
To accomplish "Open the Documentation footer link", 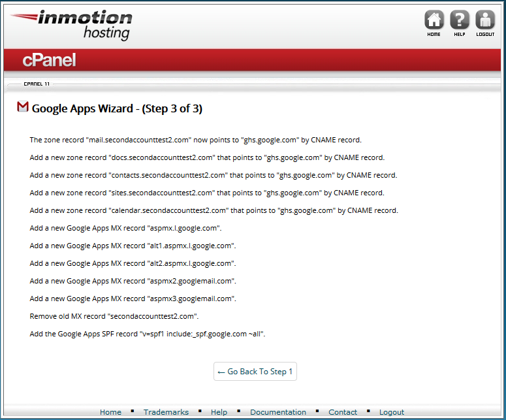I will tap(278, 412).
